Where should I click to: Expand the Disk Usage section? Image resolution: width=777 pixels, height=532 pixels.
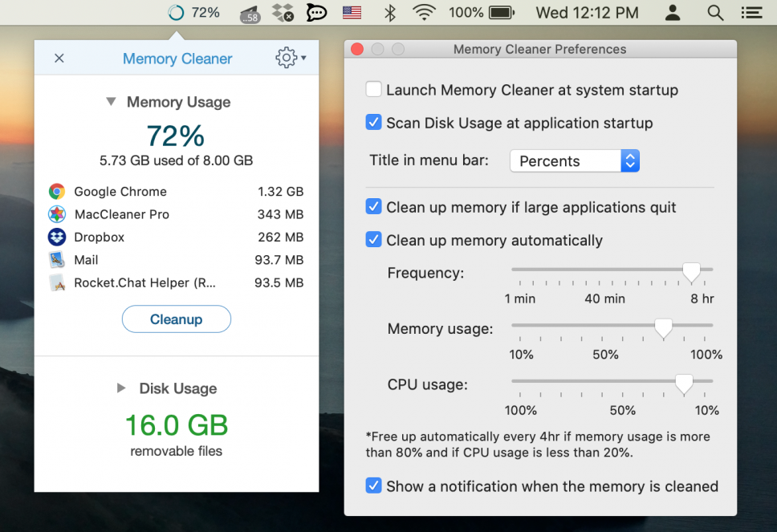click(x=121, y=388)
